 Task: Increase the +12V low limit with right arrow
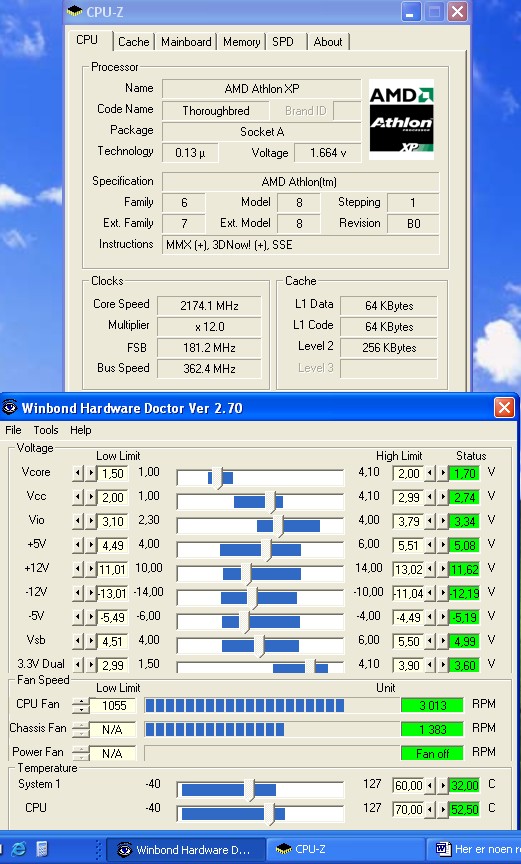[x=90, y=569]
